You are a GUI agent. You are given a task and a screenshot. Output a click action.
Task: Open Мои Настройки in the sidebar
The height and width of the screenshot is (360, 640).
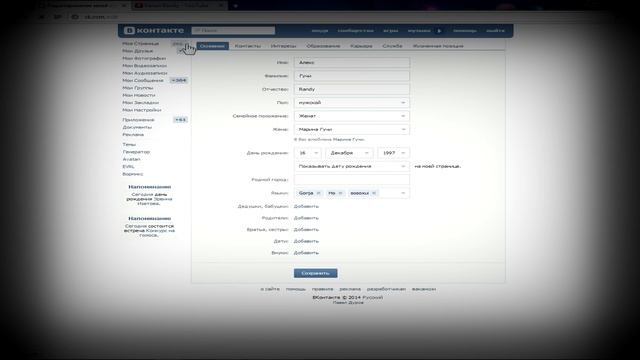coord(142,110)
